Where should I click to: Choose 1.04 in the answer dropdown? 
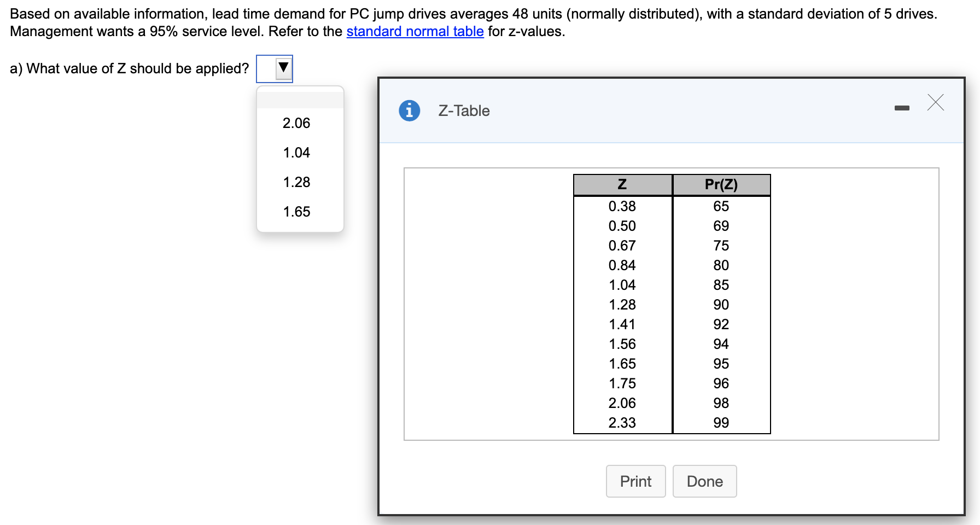click(296, 153)
